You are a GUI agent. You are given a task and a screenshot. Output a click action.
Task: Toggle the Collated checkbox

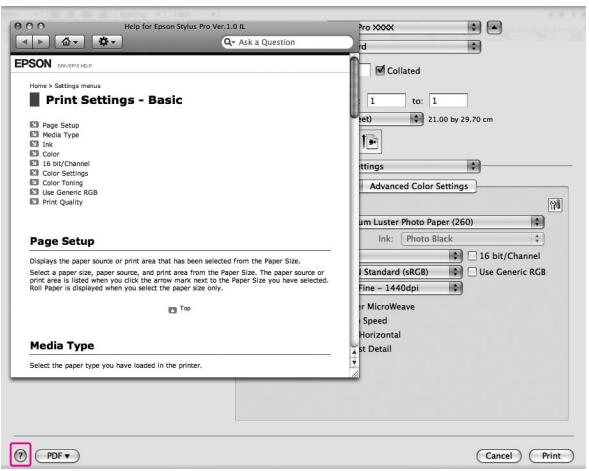[380, 70]
